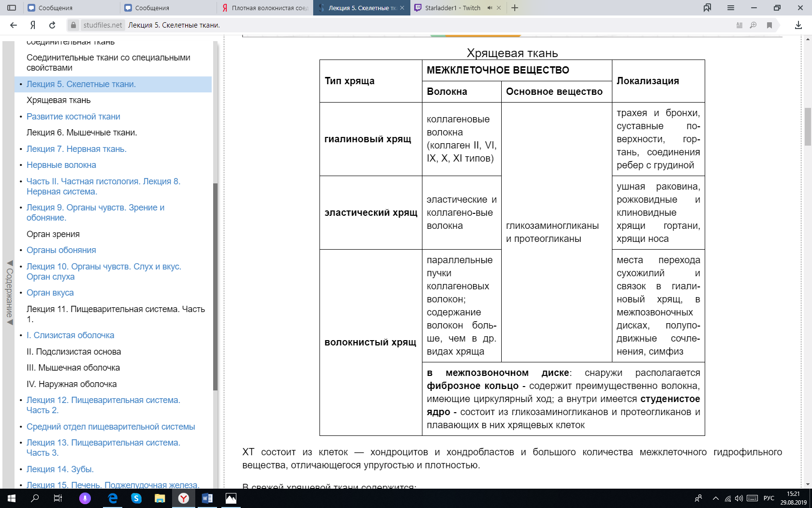The image size is (812, 508).
Task: Reload the current page
Action: tap(52, 25)
